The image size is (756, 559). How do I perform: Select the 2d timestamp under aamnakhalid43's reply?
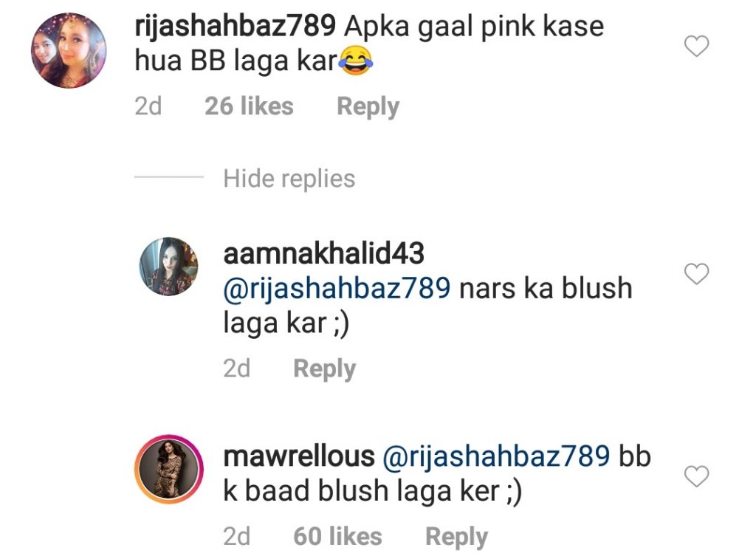pos(237,368)
